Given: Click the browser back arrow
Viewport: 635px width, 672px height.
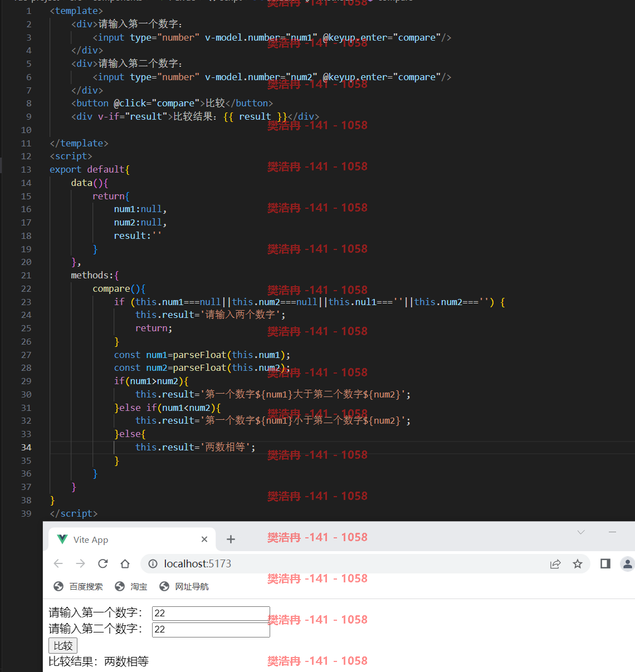Looking at the screenshot, I should coord(58,564).
